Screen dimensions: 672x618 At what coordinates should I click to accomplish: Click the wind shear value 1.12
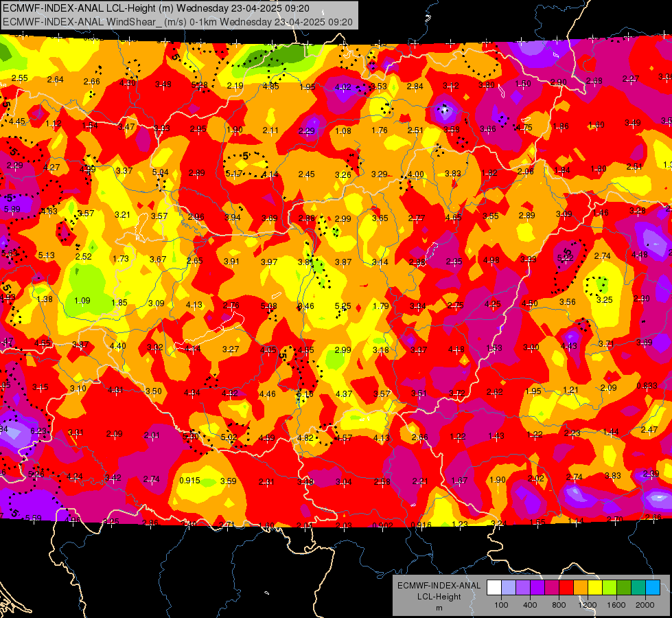point(53,124)
